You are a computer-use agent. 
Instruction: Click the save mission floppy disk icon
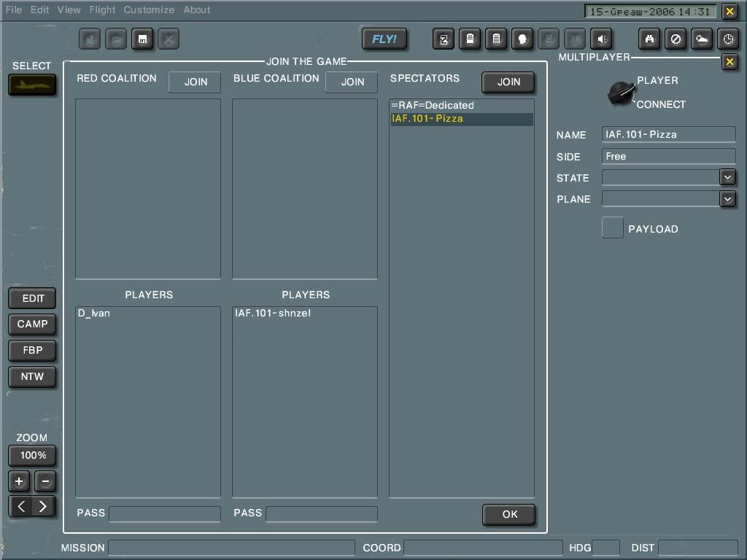[x=142, y=39]
